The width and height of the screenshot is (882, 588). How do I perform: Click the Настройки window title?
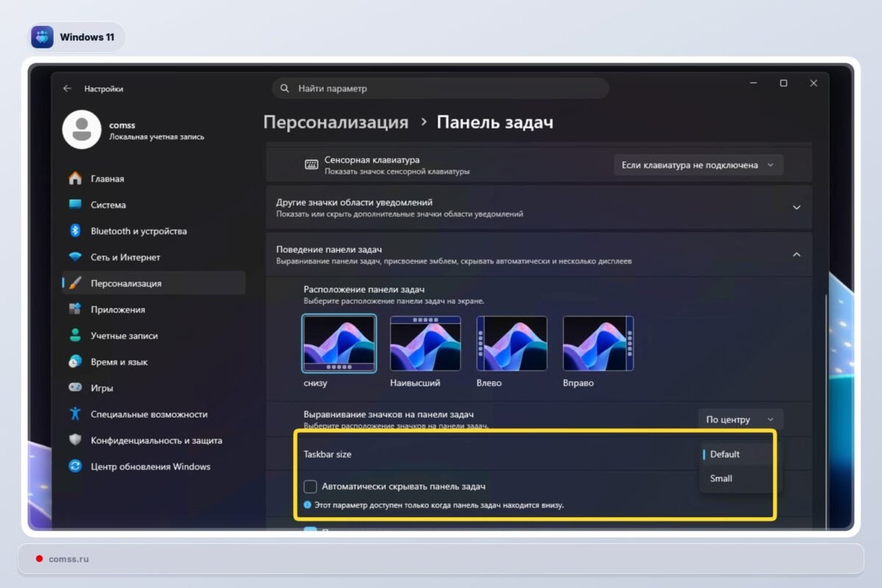104,89
